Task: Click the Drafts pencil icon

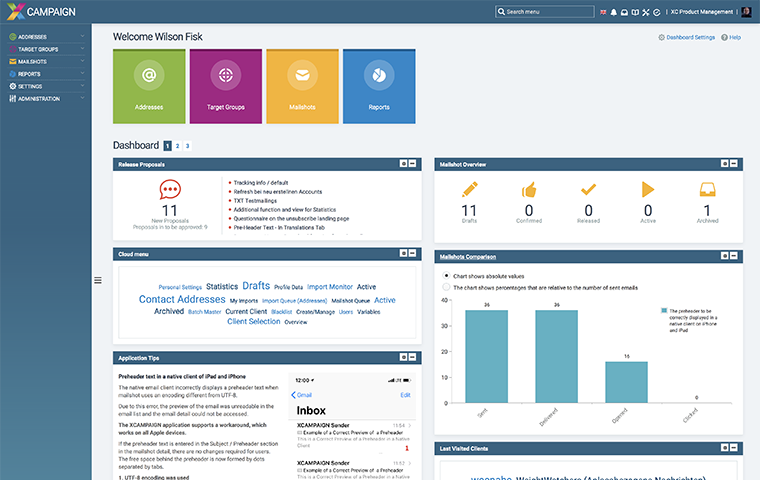Action: pos(469,189)
